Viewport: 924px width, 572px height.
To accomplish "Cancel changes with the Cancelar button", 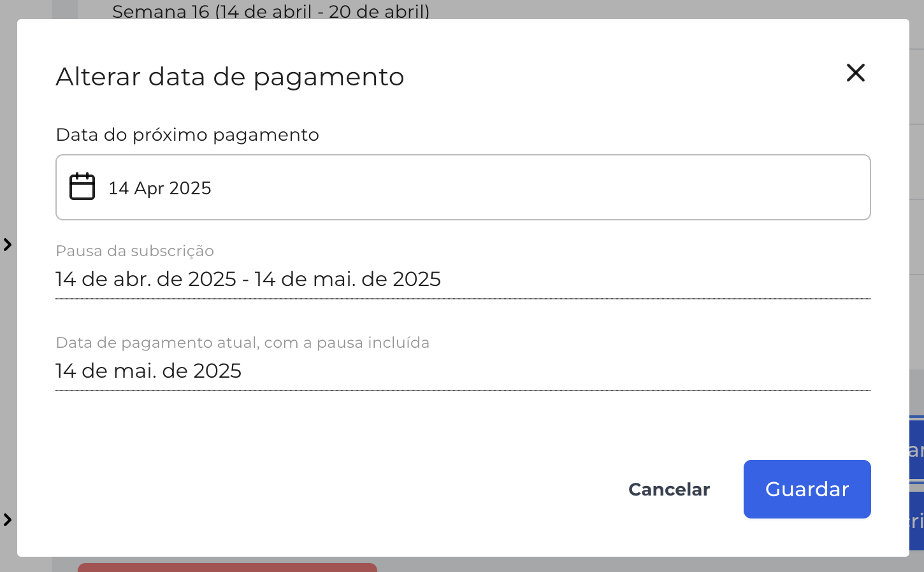I will [x=669, y=489].
